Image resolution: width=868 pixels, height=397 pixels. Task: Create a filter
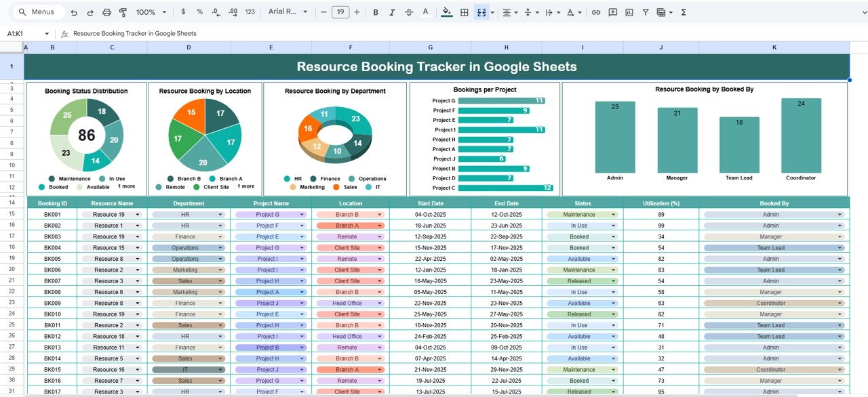pyautogui.click(x=646, y=12)
